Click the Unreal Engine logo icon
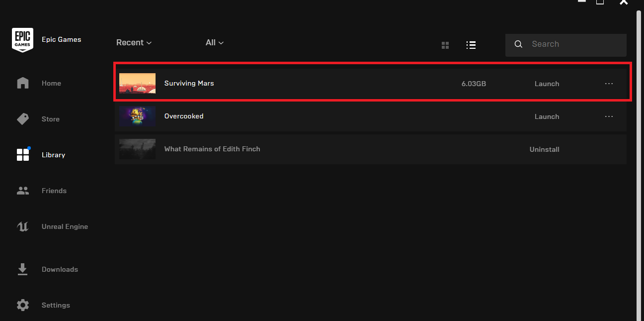This screenshot has width=644, height=321. pos(23,226)
